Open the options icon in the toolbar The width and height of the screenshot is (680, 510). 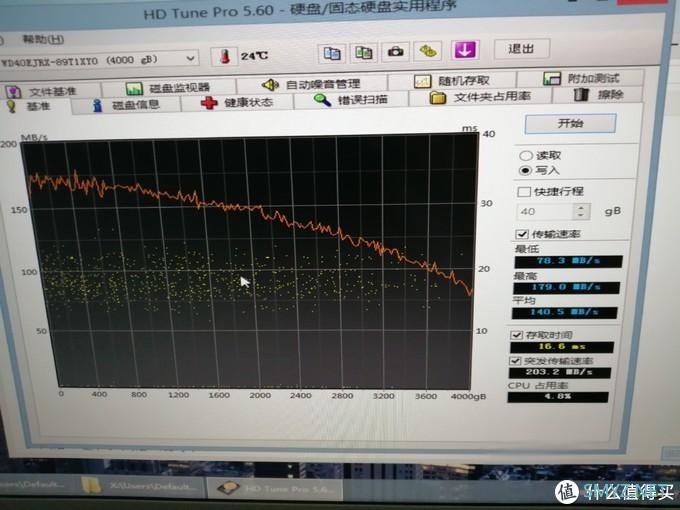tap(428, 51)
